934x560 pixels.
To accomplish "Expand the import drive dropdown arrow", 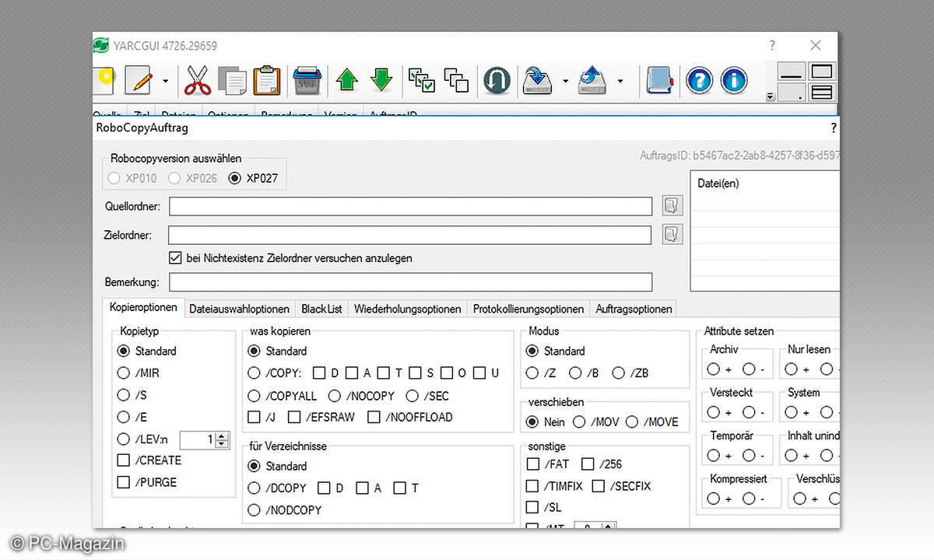I will point(565,81).
